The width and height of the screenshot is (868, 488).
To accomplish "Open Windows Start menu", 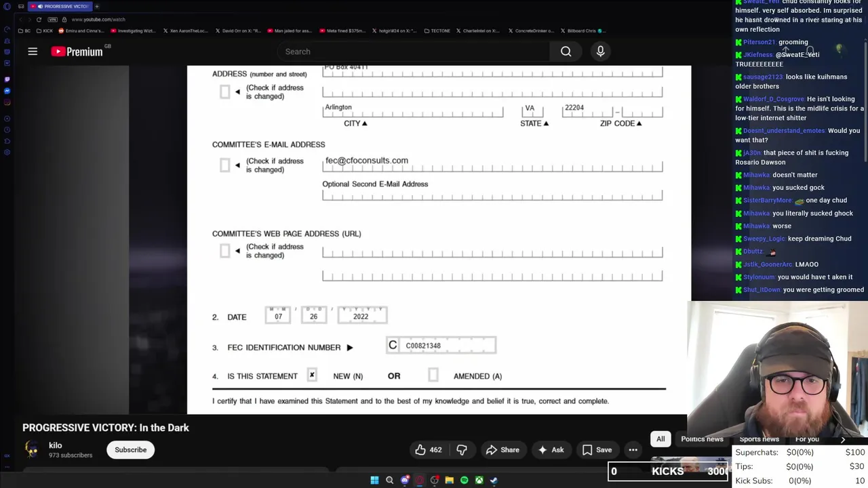I will click(x=374, y=480).
